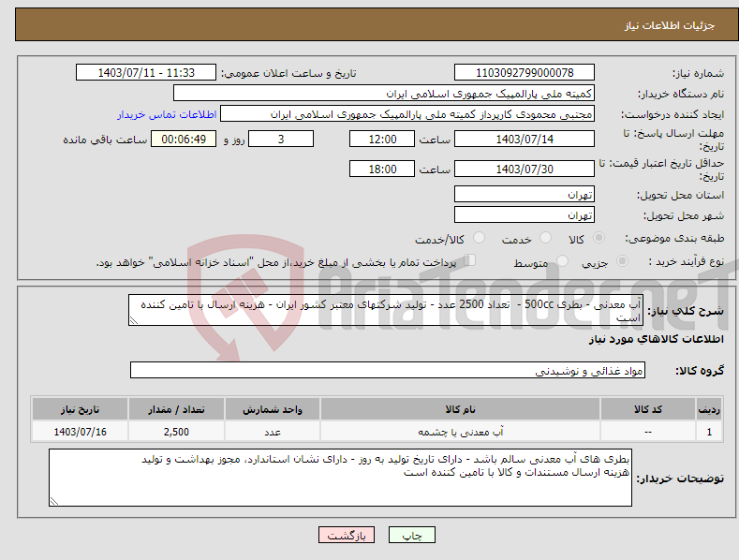Click the واحد شمارش column header
Viewport: 739px width, 560px height.
(x=273, y=409)
